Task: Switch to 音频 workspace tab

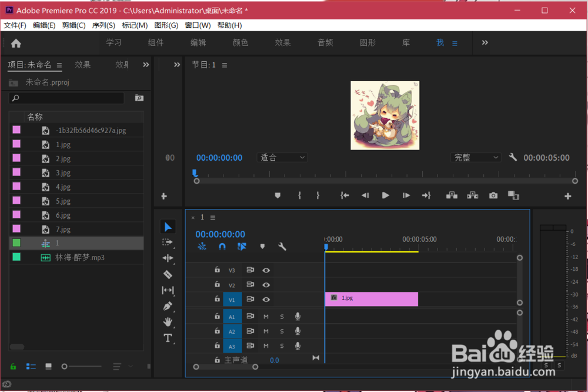Action: [325, 42]
